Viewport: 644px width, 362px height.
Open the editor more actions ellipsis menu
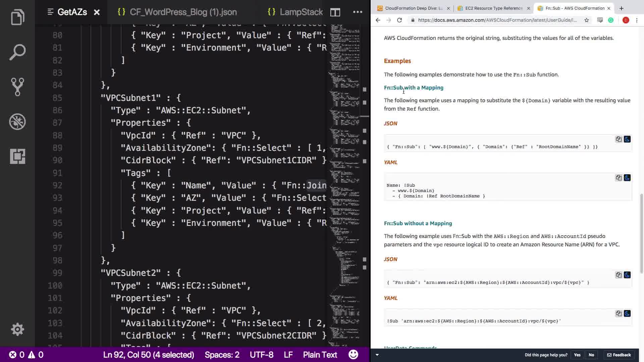point(358,12)
